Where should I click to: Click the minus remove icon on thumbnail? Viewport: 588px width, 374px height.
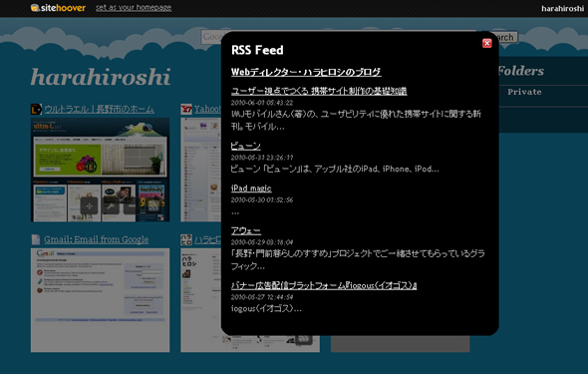click(x=132, y=205)
